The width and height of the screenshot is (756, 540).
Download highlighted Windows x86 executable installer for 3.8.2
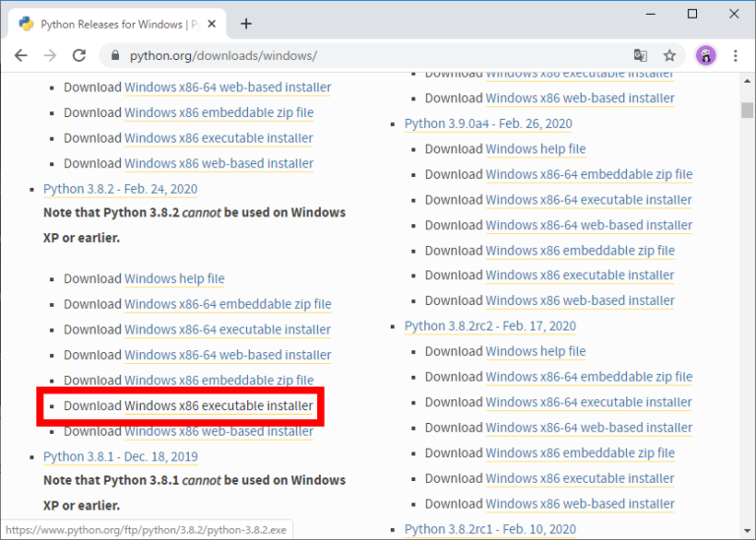coord(219,405)
